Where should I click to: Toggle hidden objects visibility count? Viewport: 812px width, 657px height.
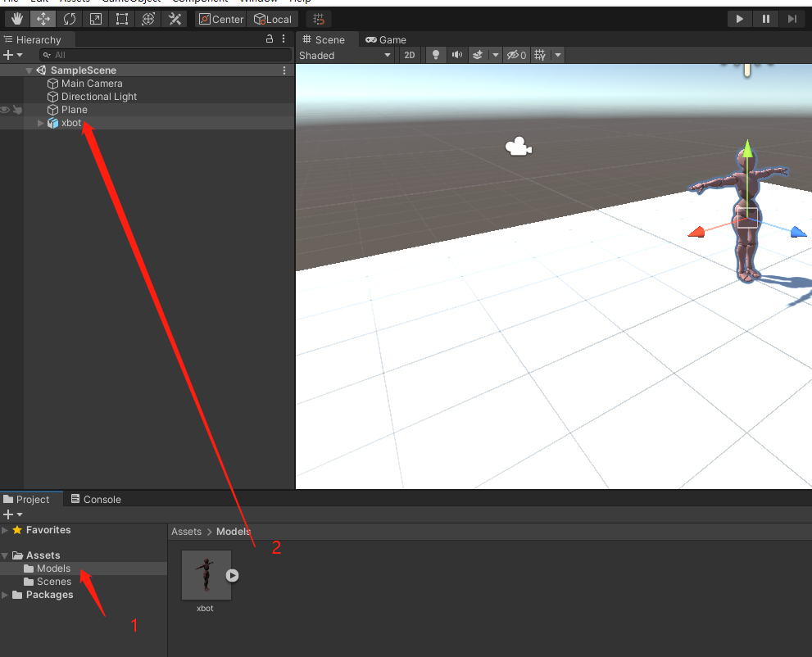[x=516, y=56]
